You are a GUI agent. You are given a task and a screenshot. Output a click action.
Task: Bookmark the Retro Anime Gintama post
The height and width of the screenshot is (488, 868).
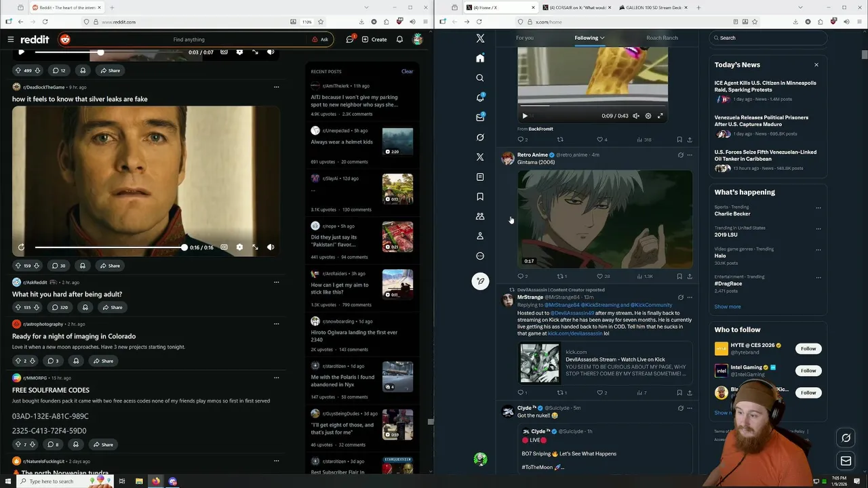pyautogui.click(x=679, y=277)
